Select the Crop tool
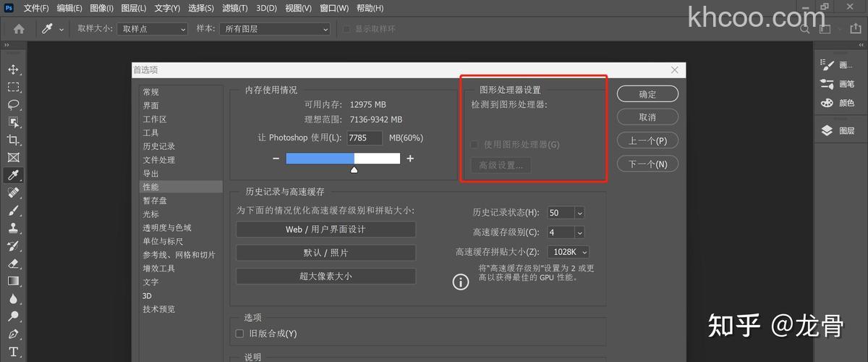 [x=13, y=140]
